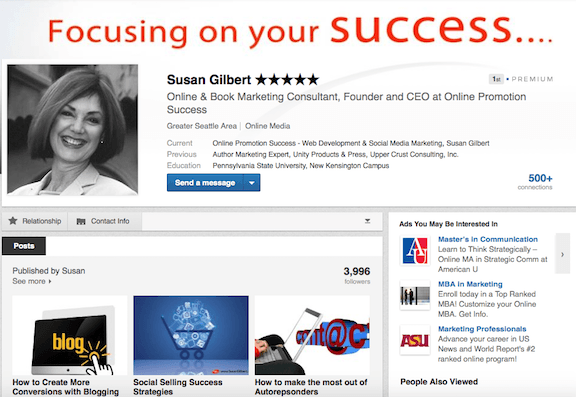The image size is (576, 397).
Task: Collapse the relationship bar with the down arrow icon
Action: click(x=367, y=221)
